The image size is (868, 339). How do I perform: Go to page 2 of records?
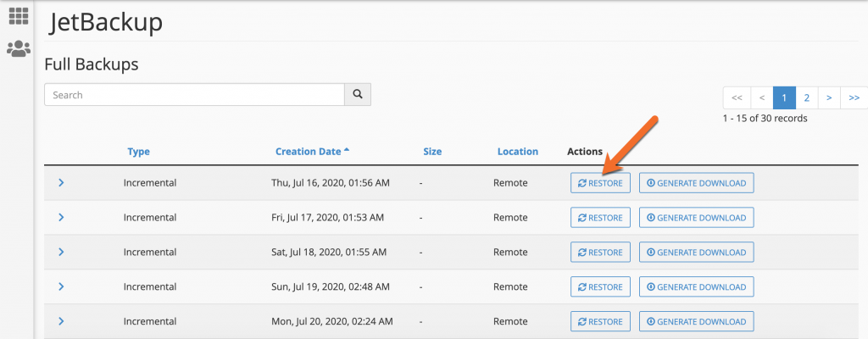(x=806, y=97)
